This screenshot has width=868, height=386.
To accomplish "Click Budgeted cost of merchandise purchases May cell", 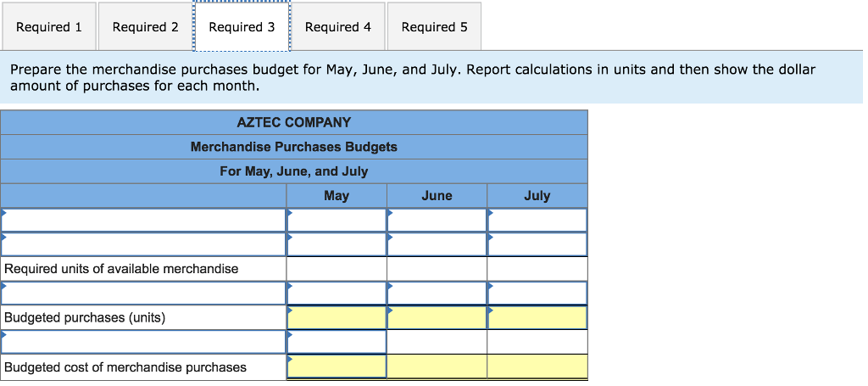I will tap(337, 367).
